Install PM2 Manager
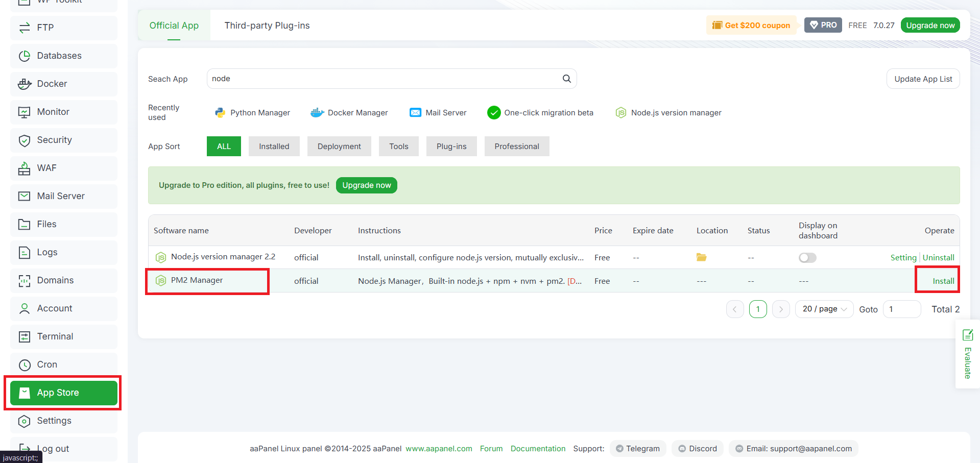The height and width of the screenshot is (463, 980). (x=943, y=281)
